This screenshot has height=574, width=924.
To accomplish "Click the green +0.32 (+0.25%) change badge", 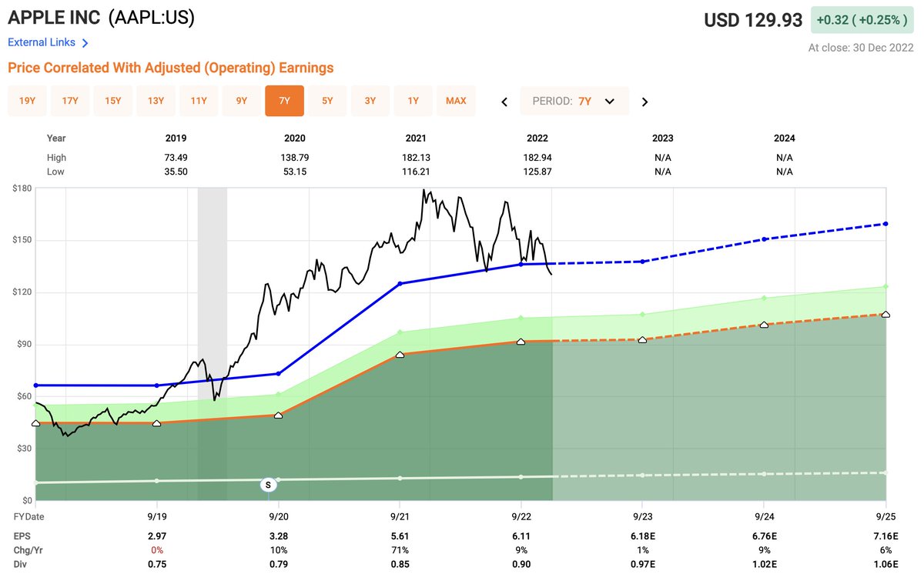I will 862,18.
